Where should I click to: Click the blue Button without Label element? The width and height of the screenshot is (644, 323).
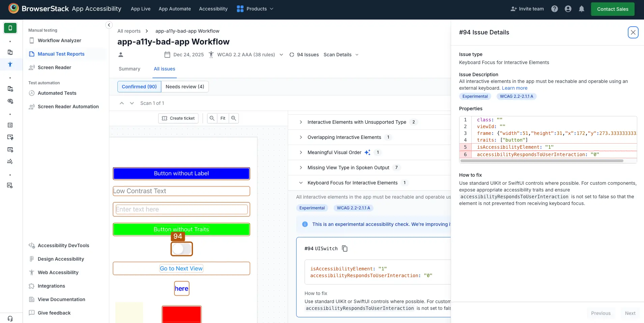click(x=181, y=174)
